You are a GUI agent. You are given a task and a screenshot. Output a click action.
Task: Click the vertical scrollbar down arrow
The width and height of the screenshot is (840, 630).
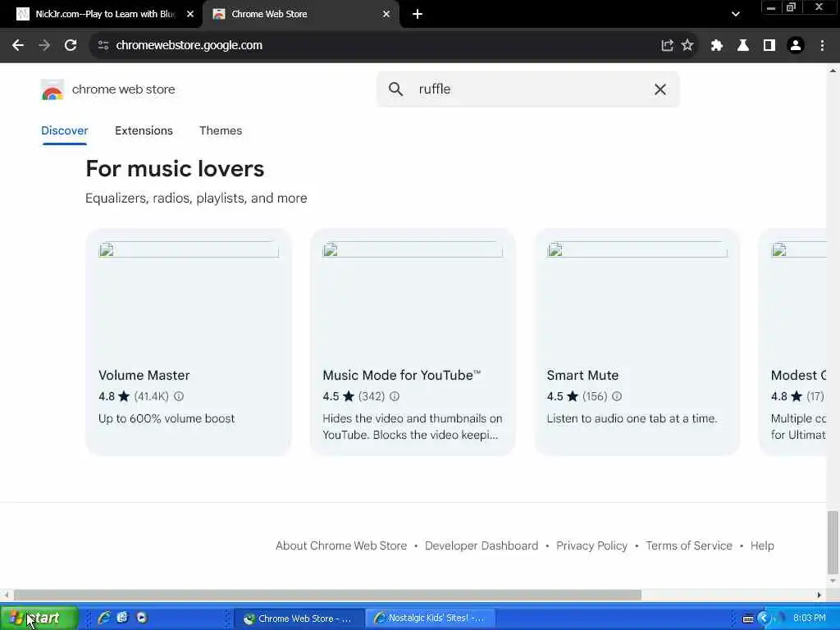[833, 581]
